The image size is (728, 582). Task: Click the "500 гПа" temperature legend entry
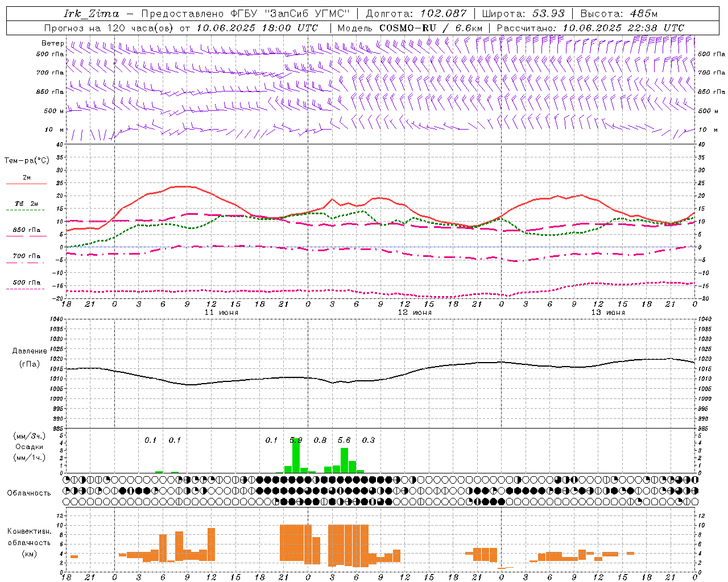pyautogui.click(x=27, y=282)
